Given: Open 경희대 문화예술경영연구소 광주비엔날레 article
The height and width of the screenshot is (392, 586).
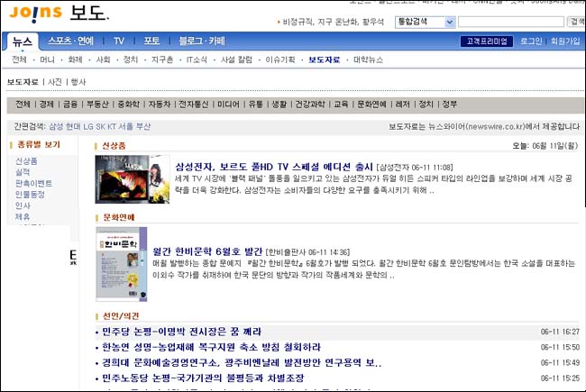Looking at the screenshot, I should pos(242,362).
